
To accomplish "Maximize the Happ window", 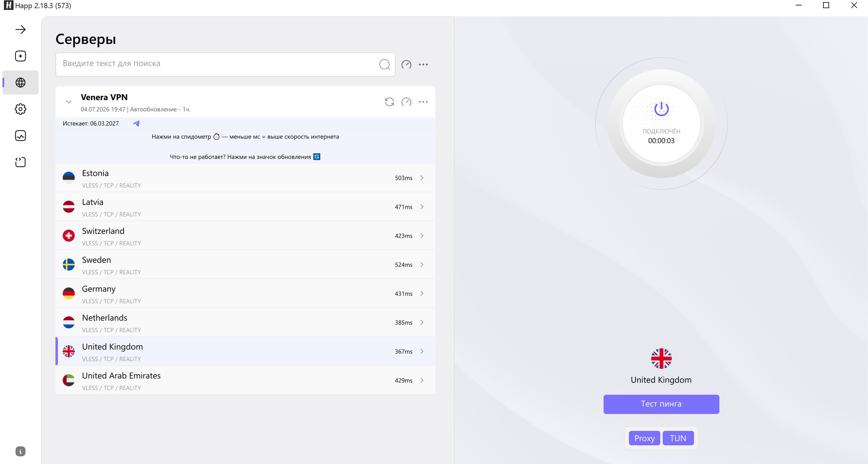I will click(x=826, y=5).
